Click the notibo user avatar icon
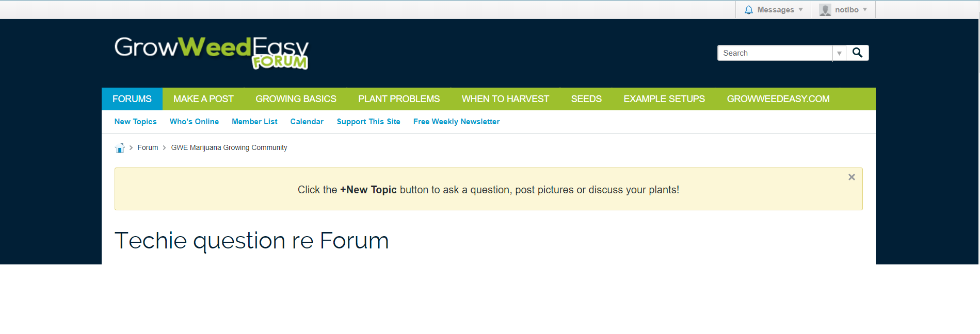Image resolution: width=980 pixels, height=334 pixels. 825,10
